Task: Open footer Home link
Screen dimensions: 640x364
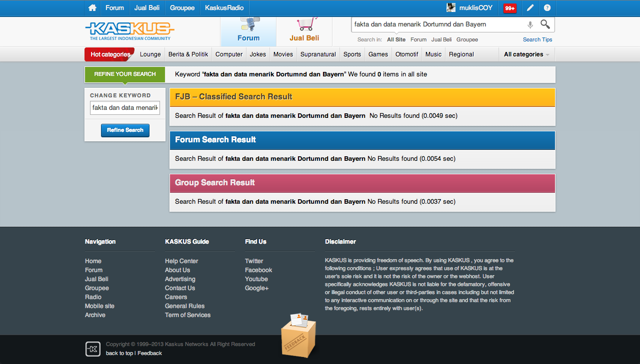Action: [x=93, y=261]
